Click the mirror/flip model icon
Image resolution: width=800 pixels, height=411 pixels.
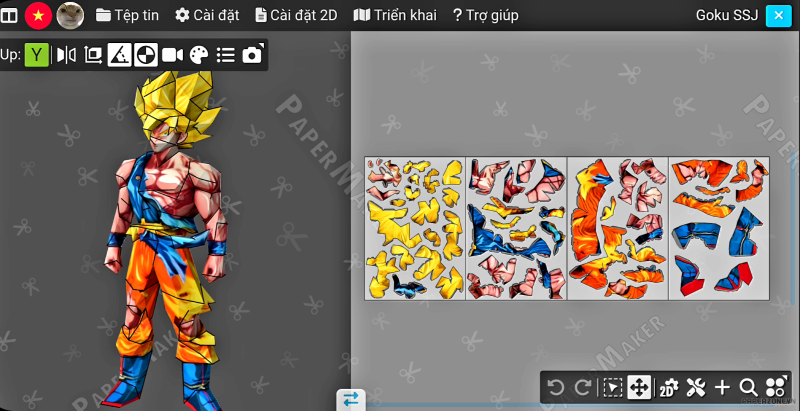point(66,55)
